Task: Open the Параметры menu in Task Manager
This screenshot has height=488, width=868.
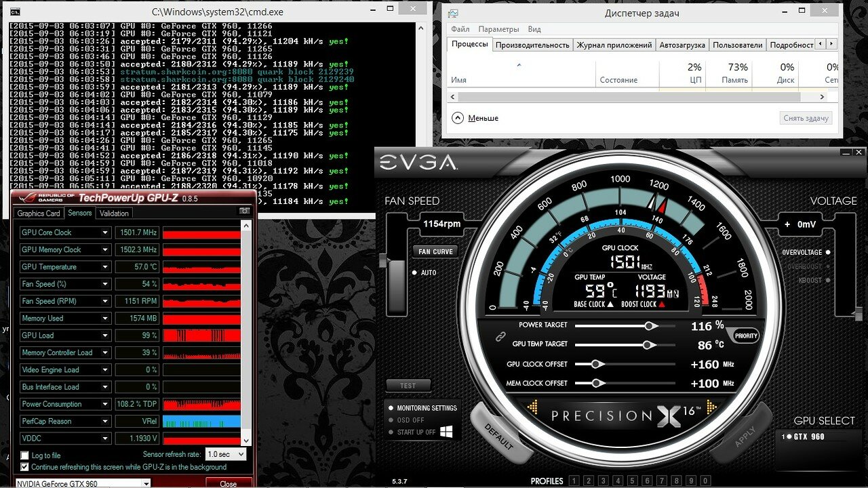Action: pyautogui.click(x=498, y=29)
